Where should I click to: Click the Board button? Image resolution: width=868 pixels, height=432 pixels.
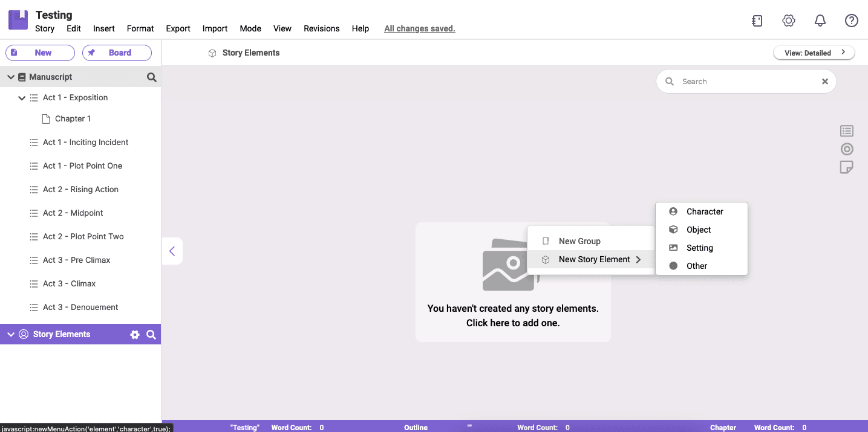coord(117,53)
